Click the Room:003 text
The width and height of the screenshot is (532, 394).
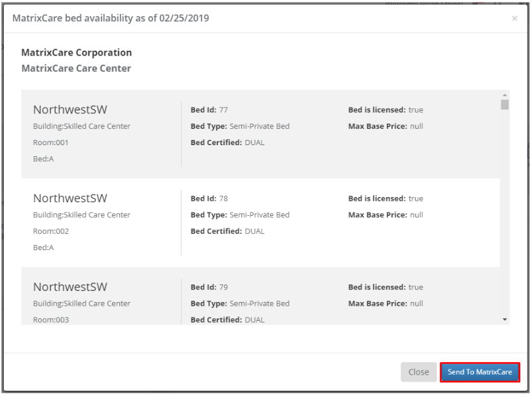pos(51,319)
